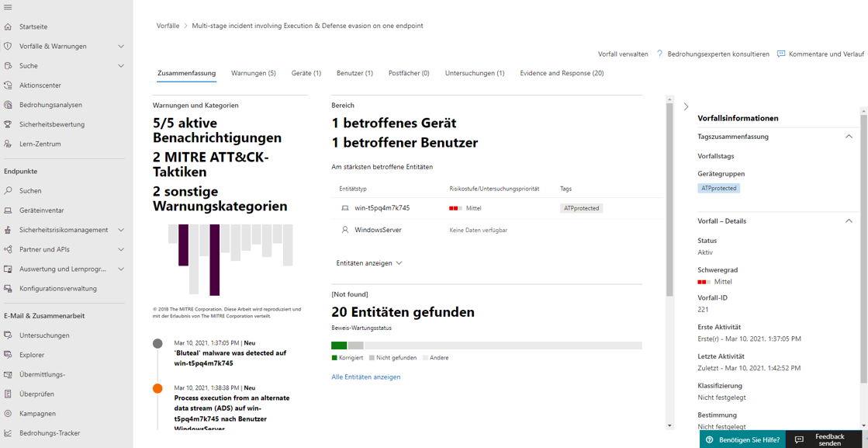This screenshot has width=868, height=448.
Task: Click the Kampagnen sidebar icon
Action: click(8, 413)
